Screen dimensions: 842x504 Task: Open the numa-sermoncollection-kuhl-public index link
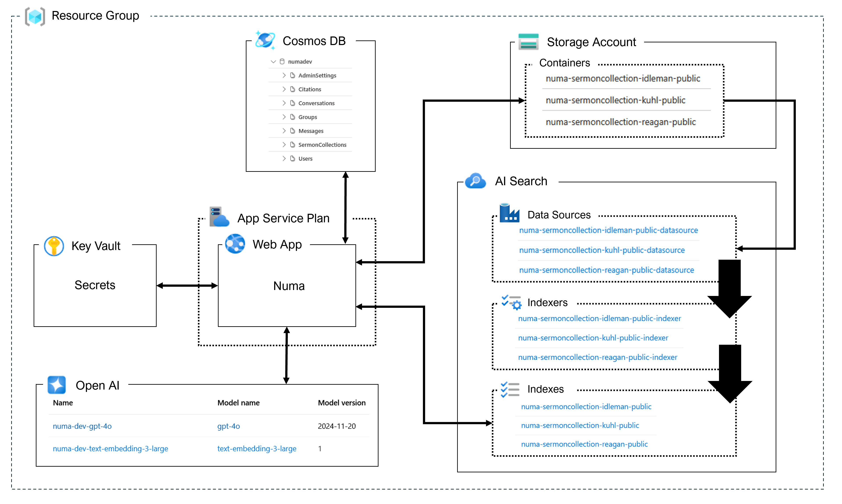[580, 426]
